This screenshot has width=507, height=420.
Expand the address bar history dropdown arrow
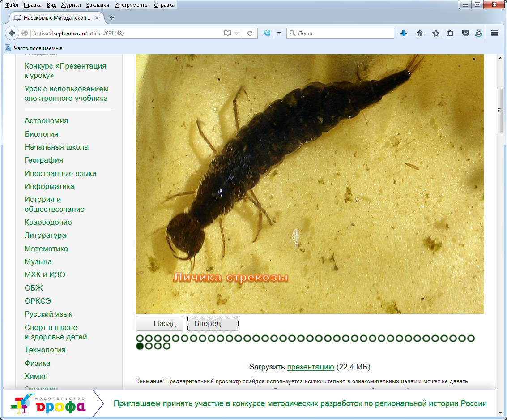pyautogui.click(x=237, y=33)
